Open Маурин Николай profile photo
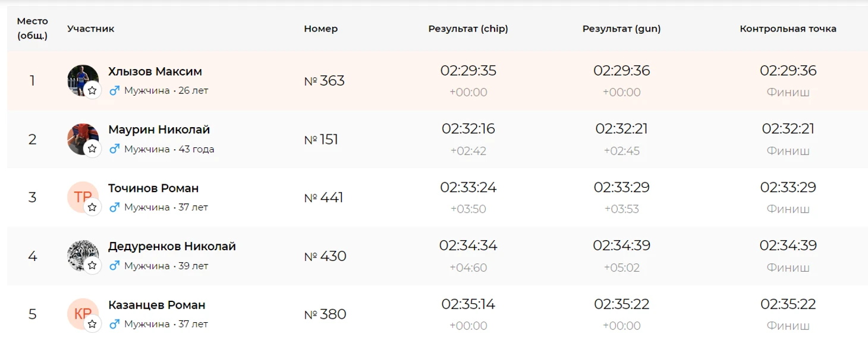This screenshot has width=868, height=340. [81, 137]
